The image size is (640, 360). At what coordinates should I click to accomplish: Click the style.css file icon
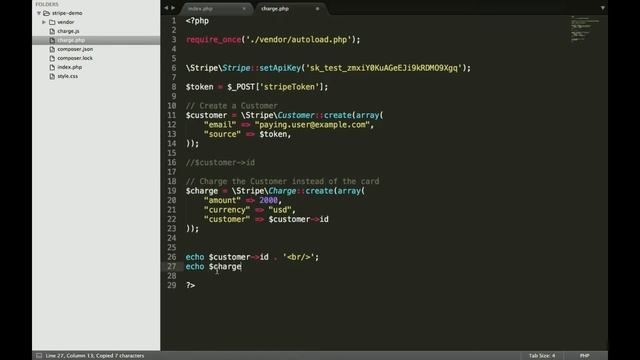[x=52, y=76]
